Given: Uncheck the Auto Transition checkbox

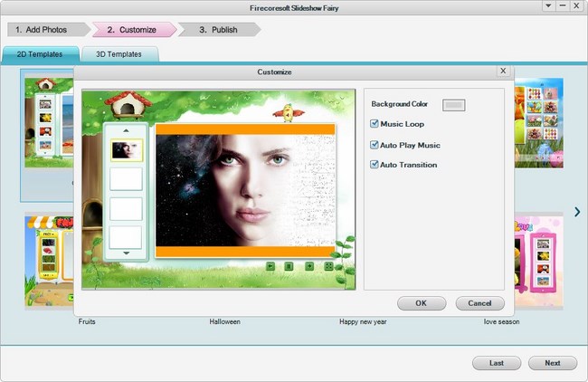Looking at the screenshot, I should [375, 165].
